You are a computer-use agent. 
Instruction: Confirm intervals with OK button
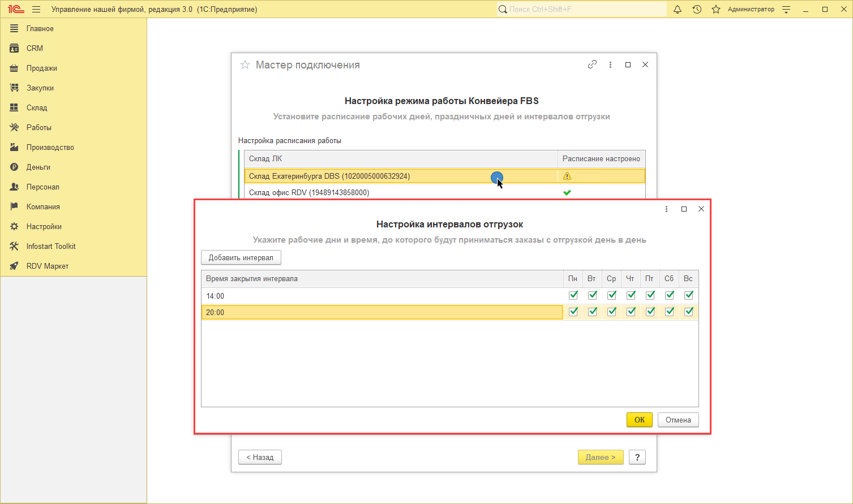[x=640, y=420]
